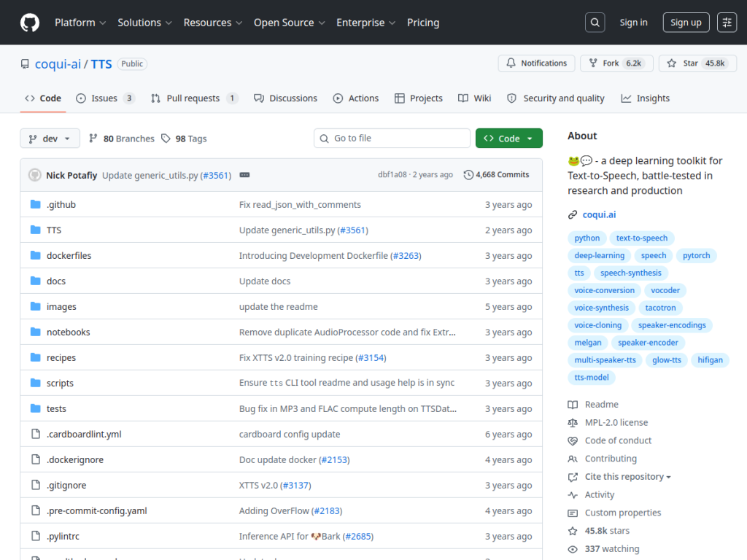Screen dimensions: 747x560
Task: Open commit hash dbf1a08
Action: (x=392, y=174)
